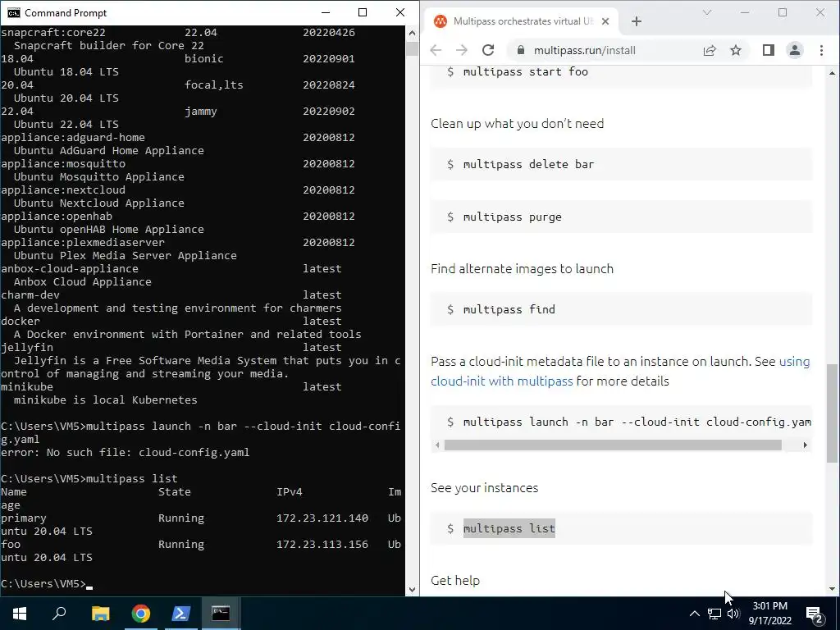Image resolution: width=840 pixels, height=630 pixels.
Task: Click Command Prompt scroll-up arrow
Action: pos(412,33)
